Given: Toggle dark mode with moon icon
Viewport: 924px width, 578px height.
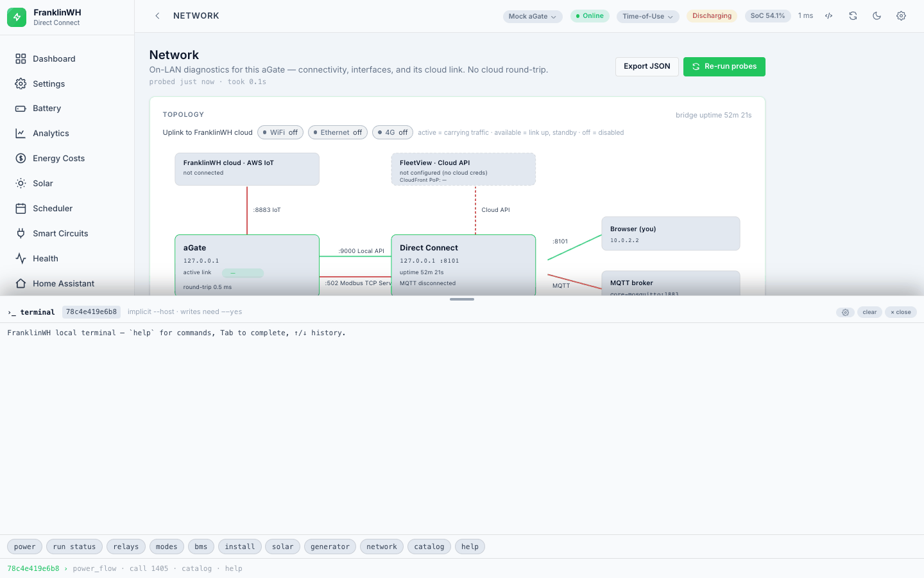Looking at the screenshot, I should (x=877, y=16).
